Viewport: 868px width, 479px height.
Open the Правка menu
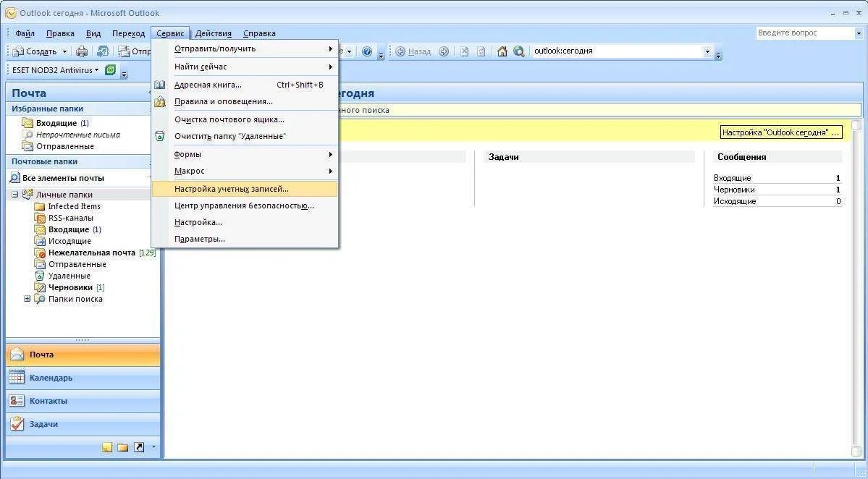(x=60, y=33)
